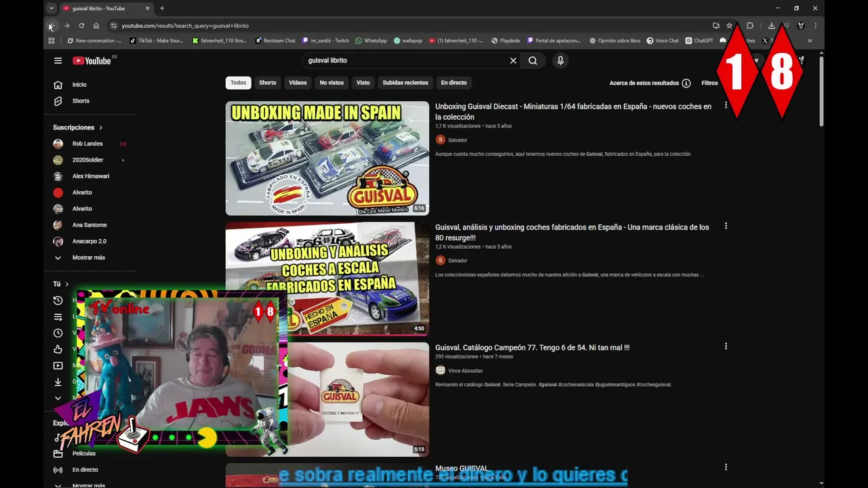
Task: Open the YouTube hamburger guide menu
Action: coord(58,60)
